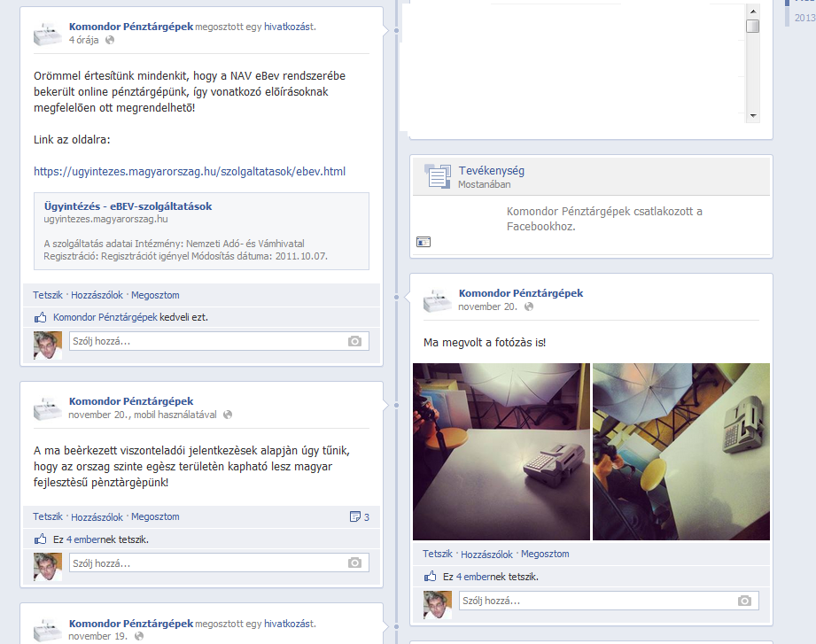Attach photo in viszonteladói post comment box
This screenshot has height=644, width=816.
click(355, 563)
